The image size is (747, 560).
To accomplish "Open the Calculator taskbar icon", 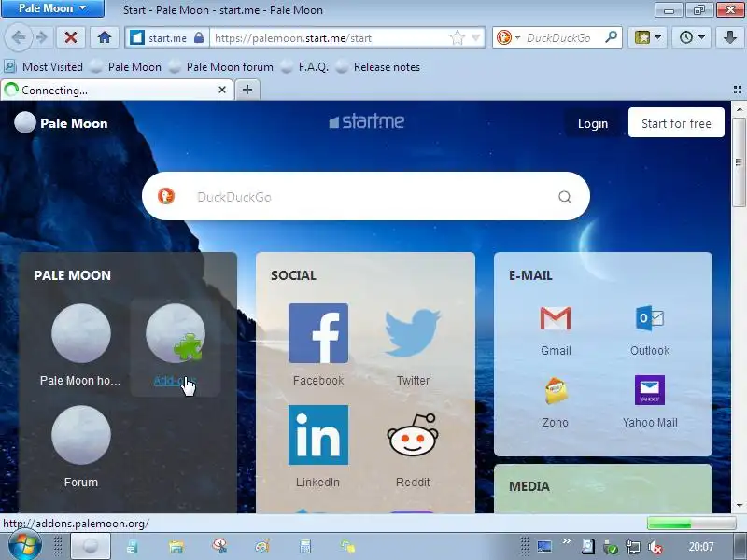I will click(305, 546).
